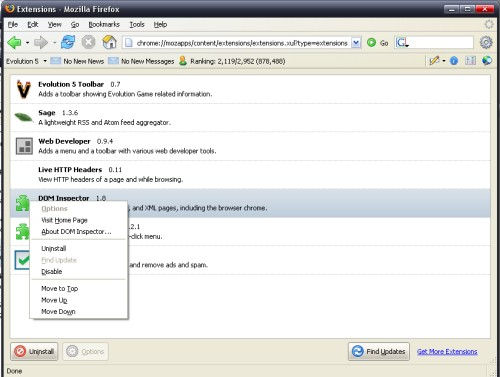The image size is (500, 377).
Task: Select About DOM Inspector in context menu
Action: (79, 231)
